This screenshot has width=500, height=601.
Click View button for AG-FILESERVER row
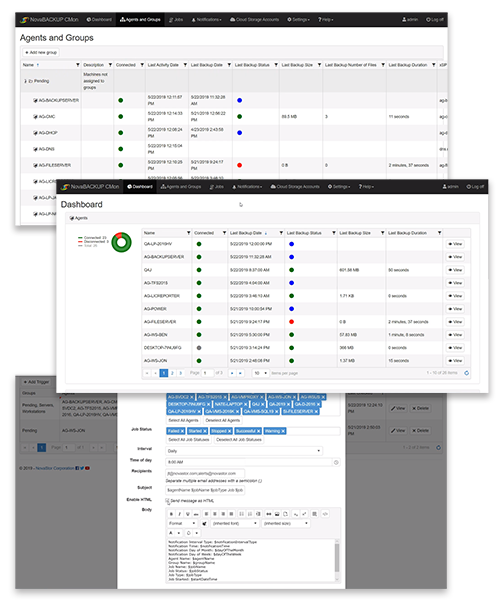pyautogui.click(x=455, y=322)
